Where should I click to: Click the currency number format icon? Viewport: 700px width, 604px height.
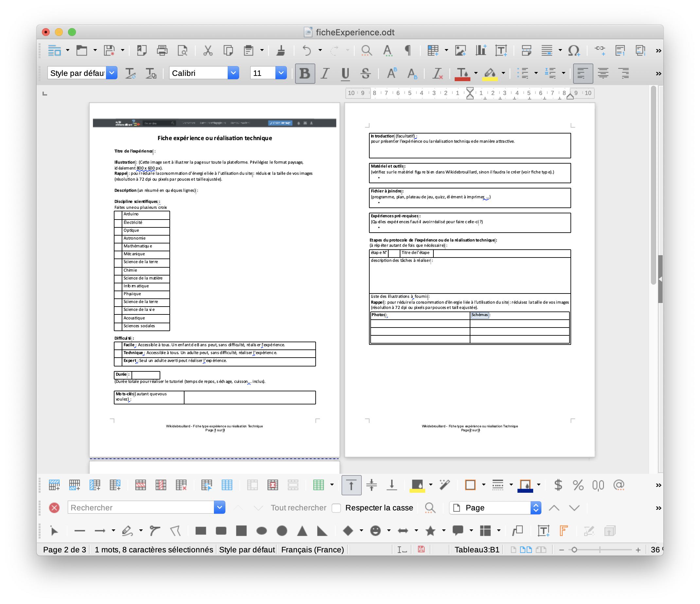pyautogui.click(x=558, y=485)
